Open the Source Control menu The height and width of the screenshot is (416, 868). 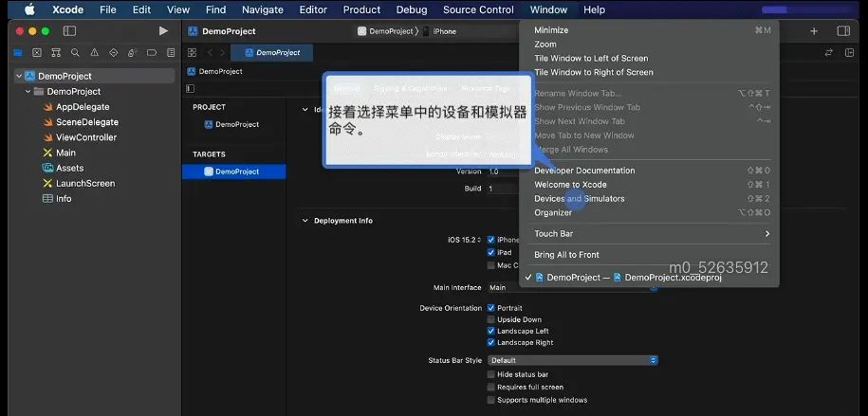(478, 9)
